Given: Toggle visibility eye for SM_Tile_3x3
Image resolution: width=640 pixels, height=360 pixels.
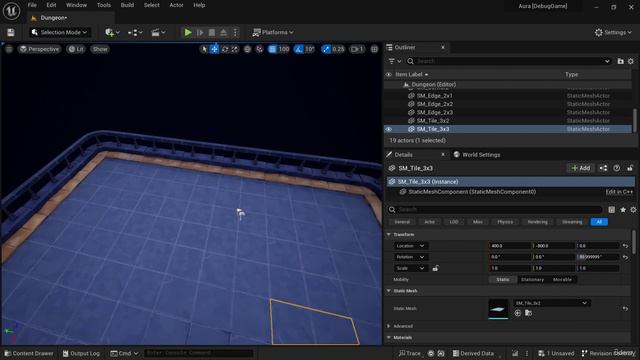Looking at the screenshot, I should pos(389,129).
